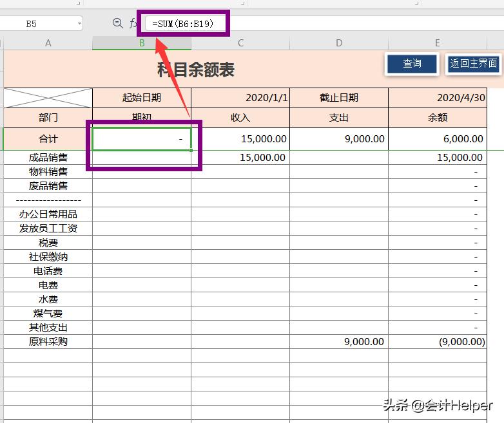Click the 税费 row label
The image size is (504, 423).
(x=48, y=243)
